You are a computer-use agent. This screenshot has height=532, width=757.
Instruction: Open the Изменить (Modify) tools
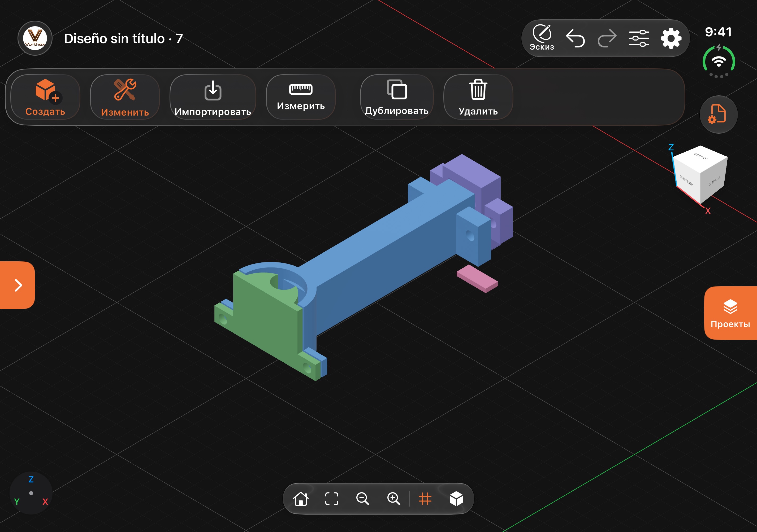(125, 97)
